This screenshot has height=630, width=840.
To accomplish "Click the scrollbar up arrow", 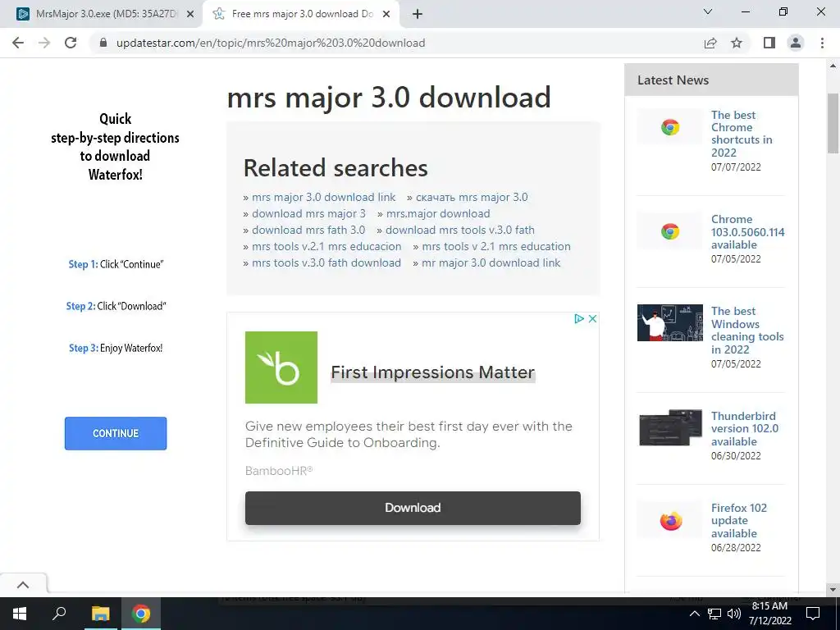I will pos(833,66).
